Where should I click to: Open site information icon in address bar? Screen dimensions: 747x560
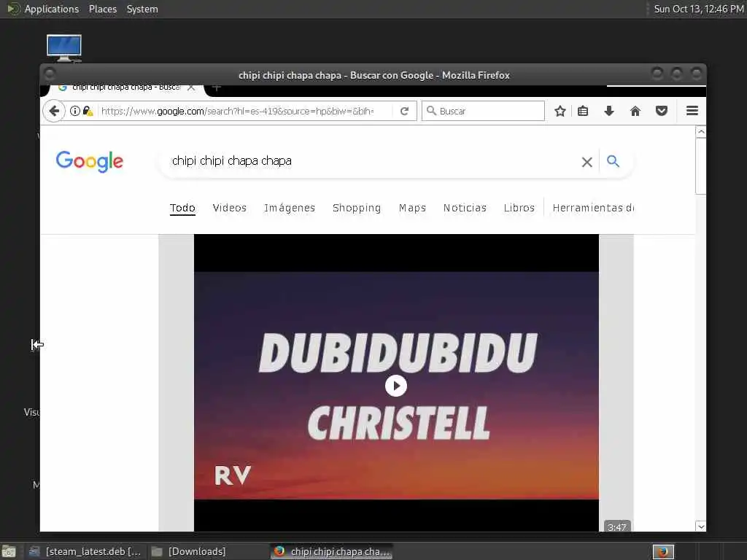pos(75,111)
